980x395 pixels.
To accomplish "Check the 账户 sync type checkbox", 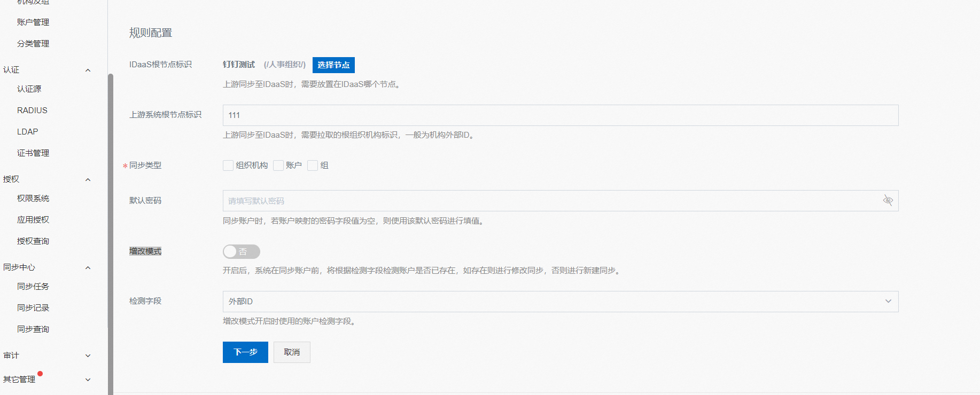I will point(278,165).
